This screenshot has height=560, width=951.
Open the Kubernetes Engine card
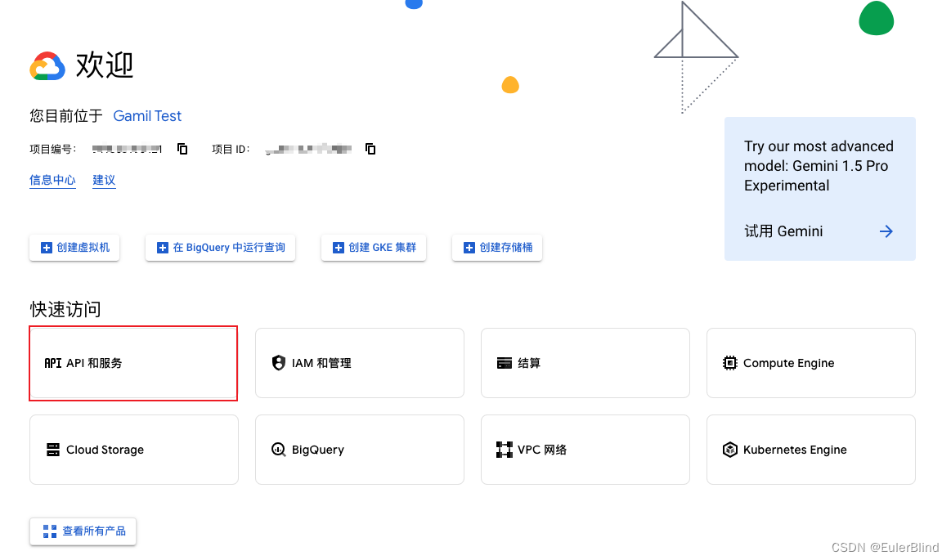click(811, 450)
